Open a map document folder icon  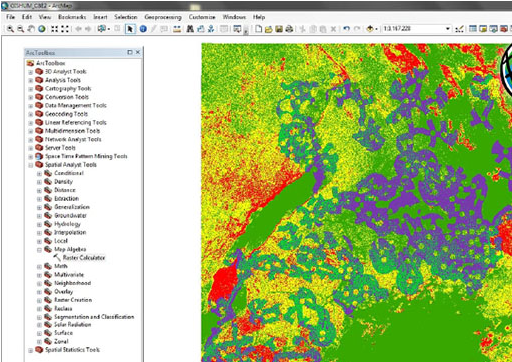(x=269, y=29)
